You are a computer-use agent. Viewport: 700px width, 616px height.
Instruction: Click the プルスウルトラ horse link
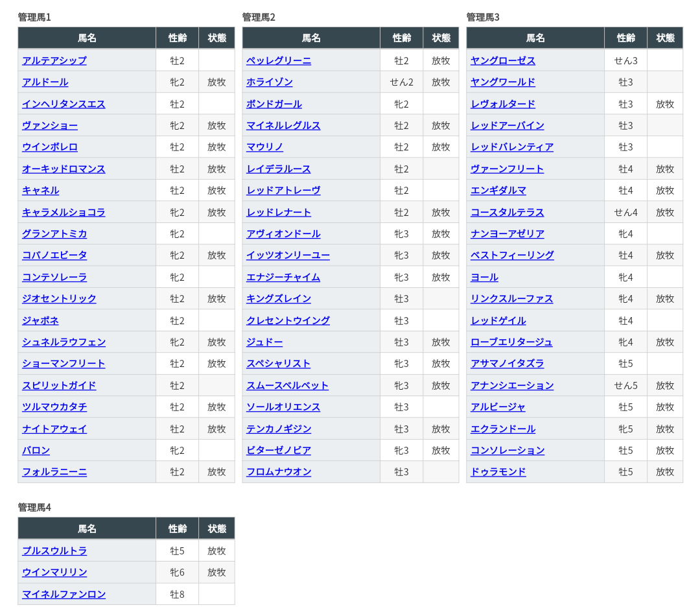(54, 551)
